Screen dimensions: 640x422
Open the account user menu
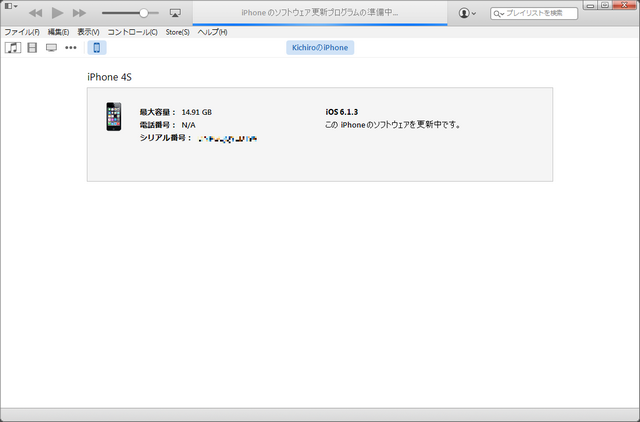point(467,13)
